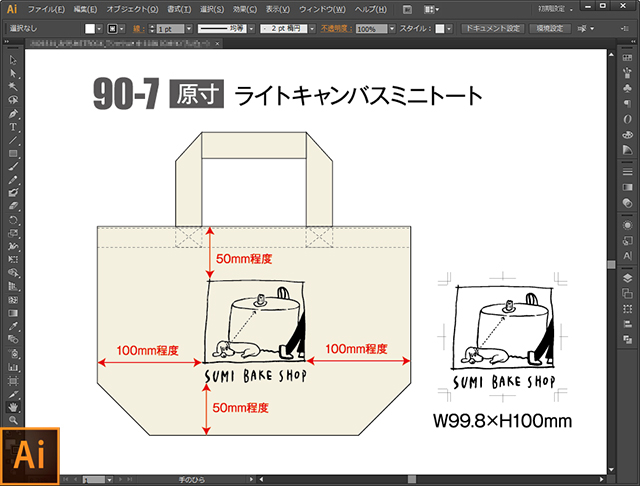Select the Free Transform tool

[13, 260]
